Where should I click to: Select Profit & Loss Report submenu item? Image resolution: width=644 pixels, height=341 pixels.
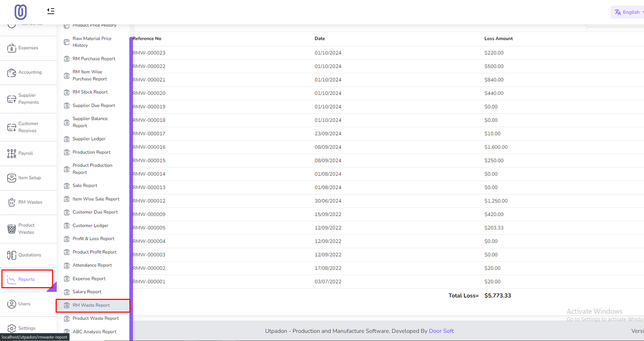pyautogui.click(x=93, y=239)
